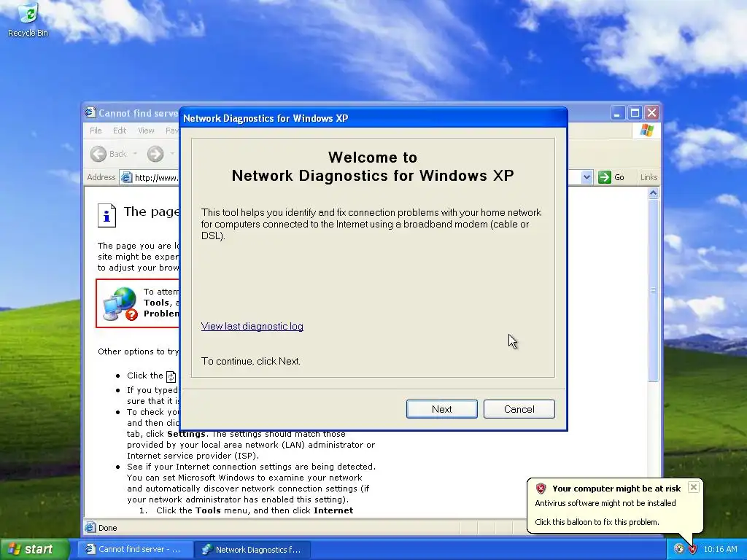The image size is (747, 560).
Task: Click the Network Diagnostics dialog title bar
Action: point(373,118)
